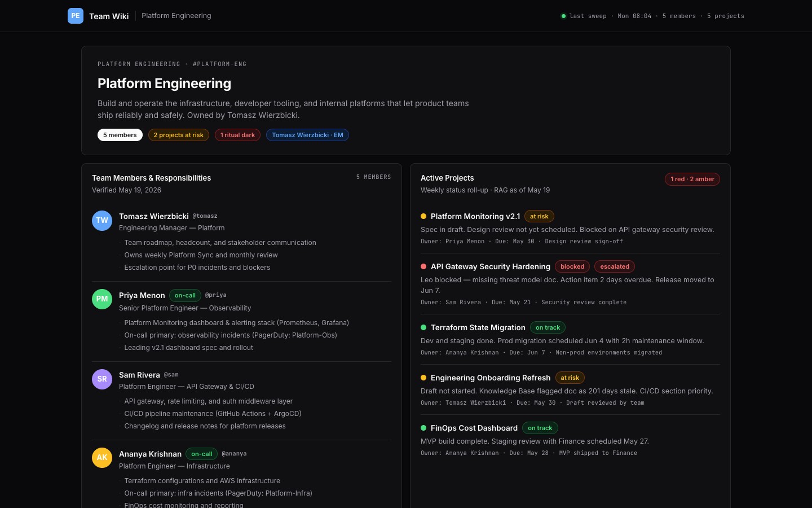Open the API Gateway Security Hardening project

(491, 266)
